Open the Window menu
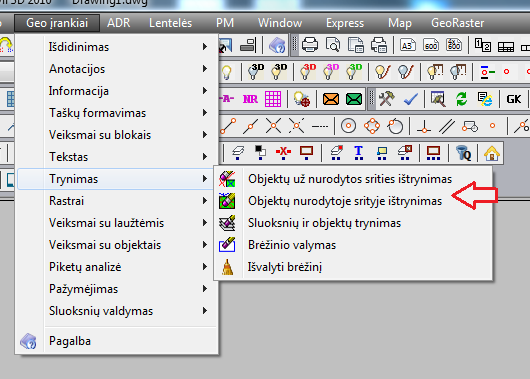The height and width of the screenshot is (379, 530). pyautogui.click(x=280, y=23)
